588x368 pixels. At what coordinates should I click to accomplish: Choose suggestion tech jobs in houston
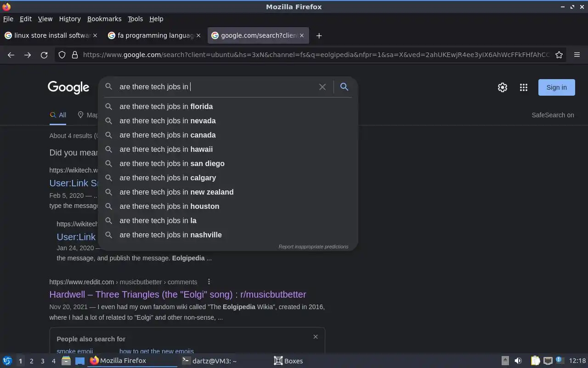pos(228,206)
